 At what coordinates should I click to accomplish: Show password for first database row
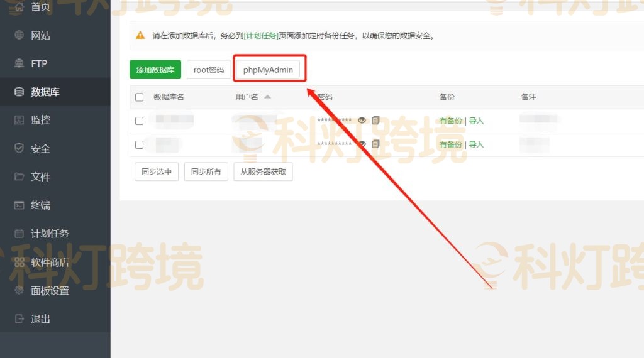click(x=362, y=121)
